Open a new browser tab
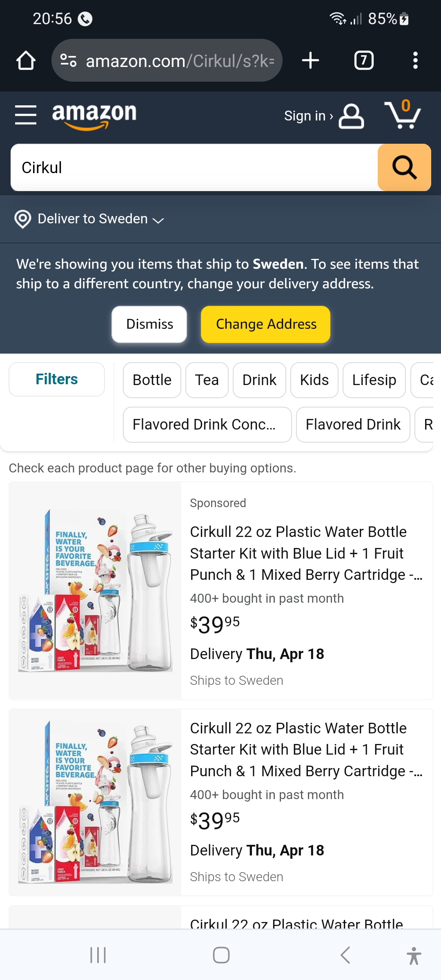This screenshot has height=980, width=441. pyautogui.click(x=310, y=60)
